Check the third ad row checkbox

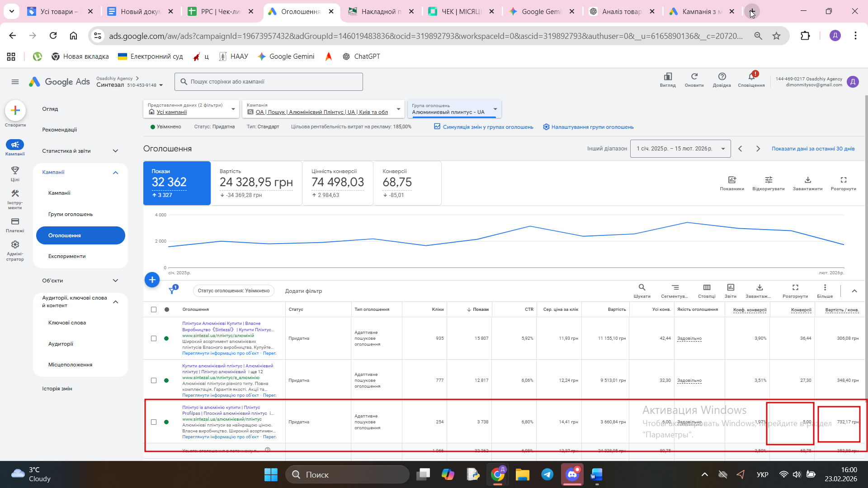[154, 422]
